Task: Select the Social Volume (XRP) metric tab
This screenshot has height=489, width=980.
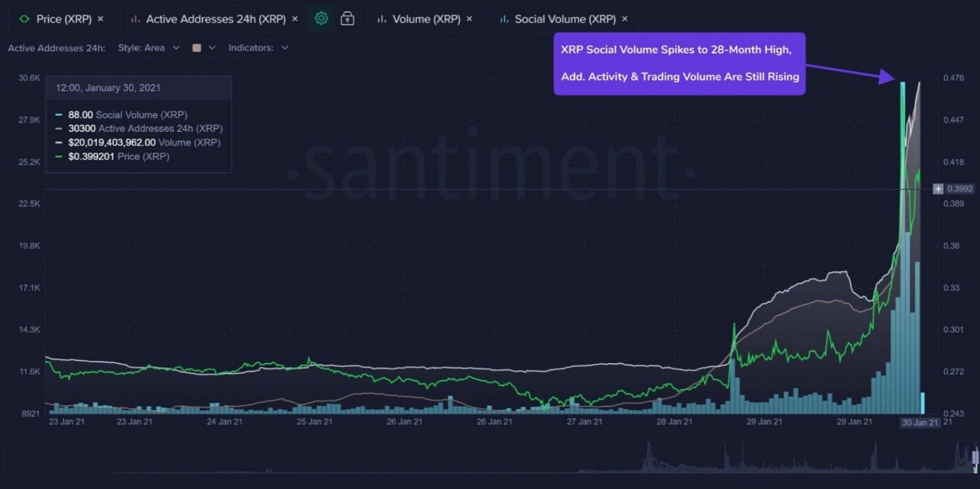Action: click(564, 19)
